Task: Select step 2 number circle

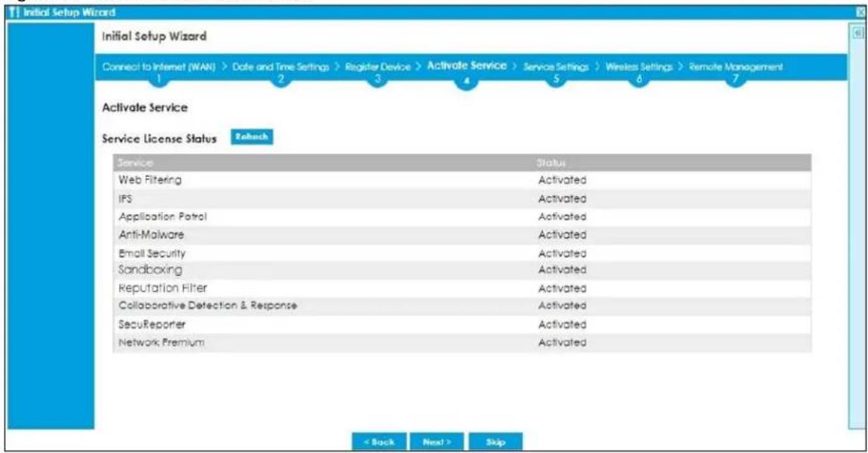Action: pyautogui.click(x=280, y=79)
